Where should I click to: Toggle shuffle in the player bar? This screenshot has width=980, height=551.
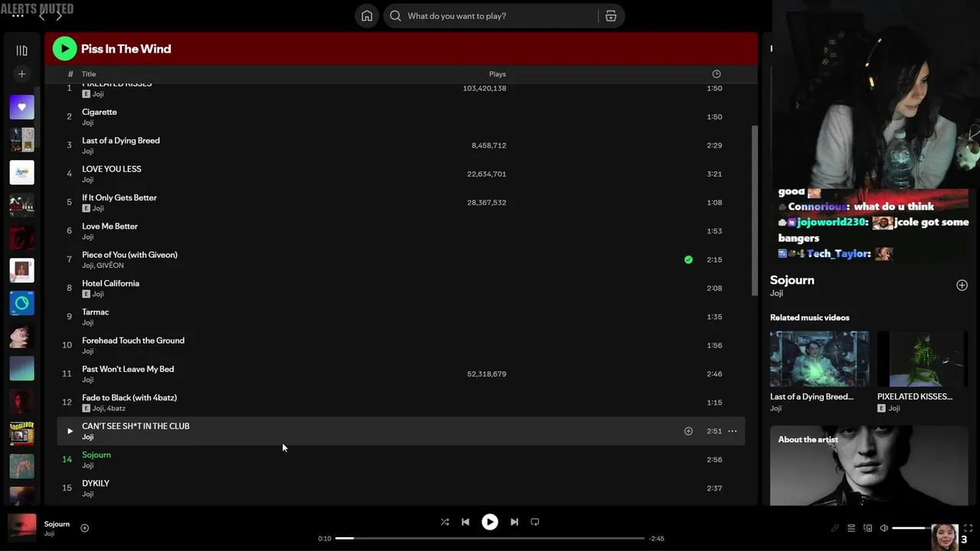[445, 522]
